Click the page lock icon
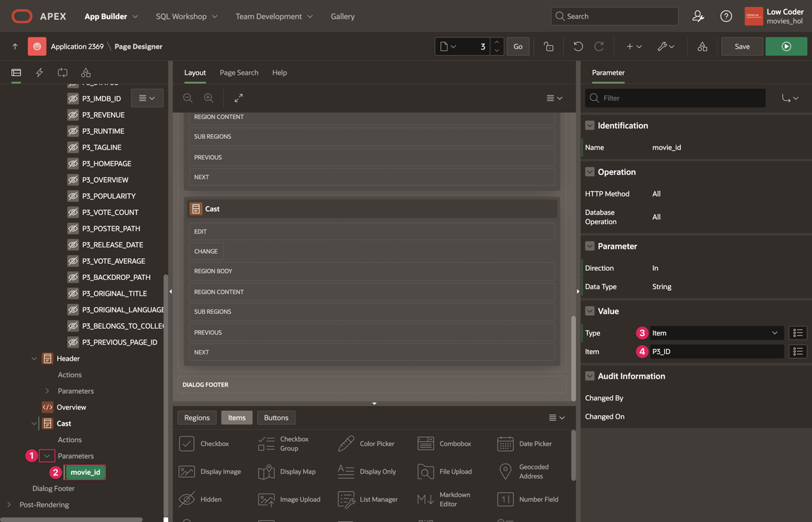 [549, 46]
